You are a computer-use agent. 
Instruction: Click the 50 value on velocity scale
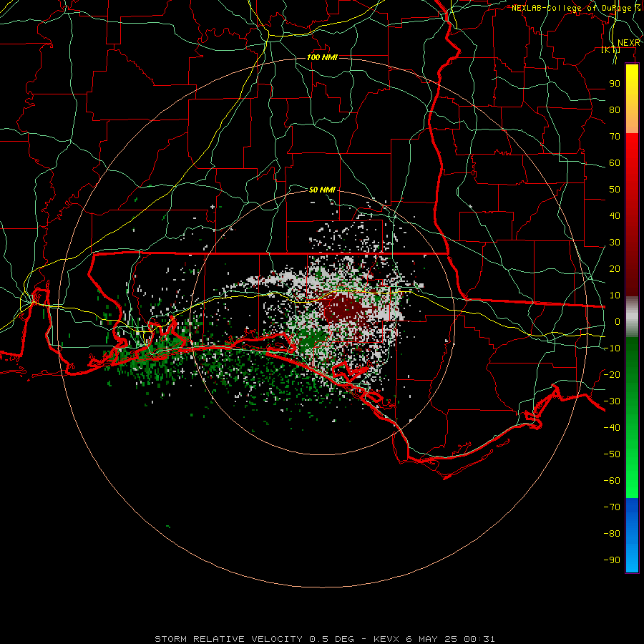(x=615, y=190)
